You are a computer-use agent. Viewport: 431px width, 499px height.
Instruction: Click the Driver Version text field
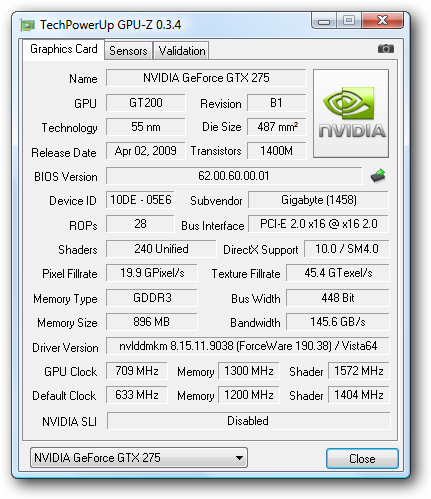(x=248, y=346)
